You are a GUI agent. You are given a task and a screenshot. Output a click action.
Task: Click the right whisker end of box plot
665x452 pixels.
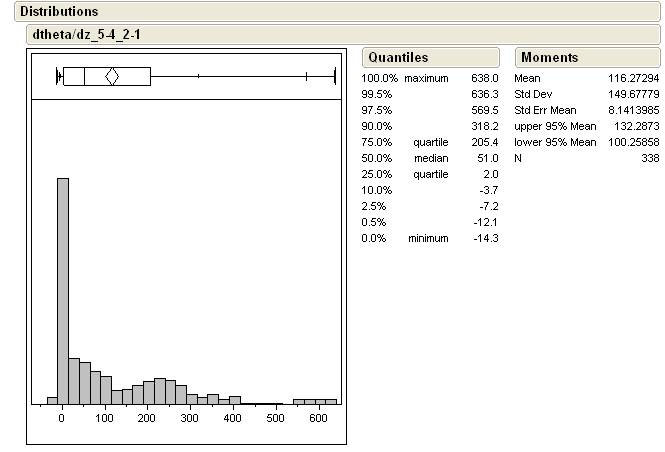[334, 76]
